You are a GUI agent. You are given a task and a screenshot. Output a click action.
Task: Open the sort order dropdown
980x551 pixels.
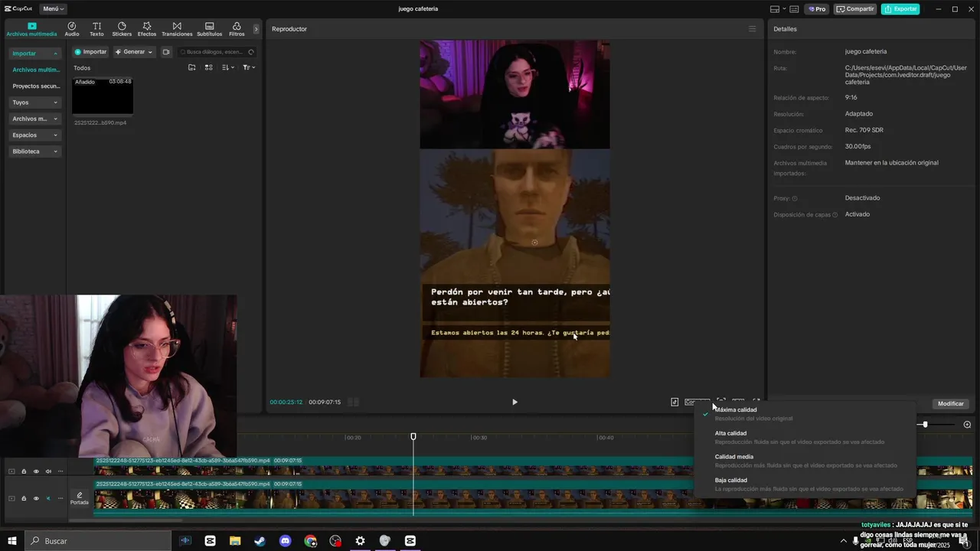pos(227,67)
